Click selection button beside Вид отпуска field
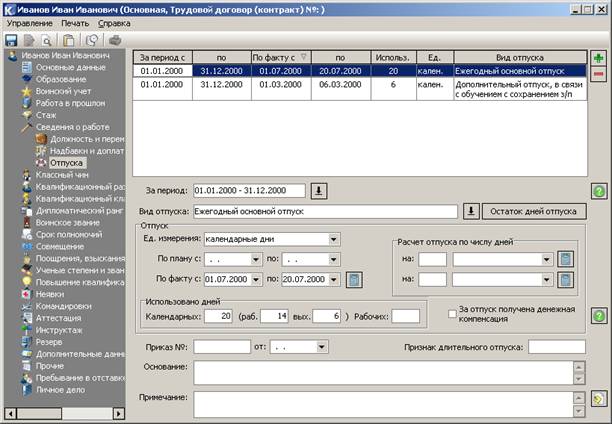The width and height of the screenshot is (612, 424). coord(471,212)
